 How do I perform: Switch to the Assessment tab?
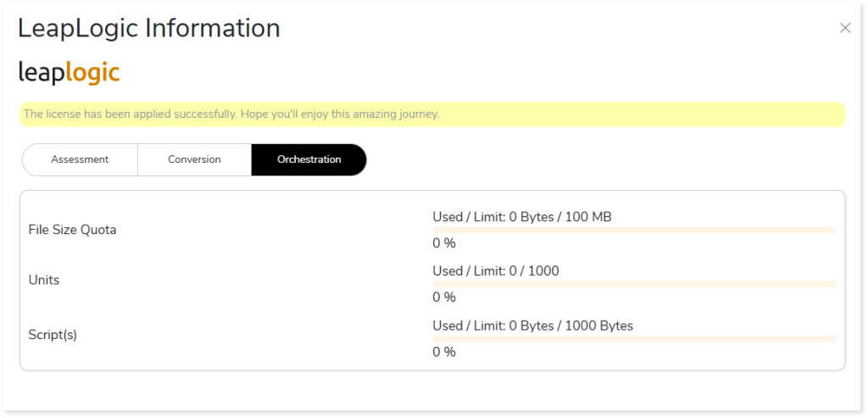coord(80,159)
